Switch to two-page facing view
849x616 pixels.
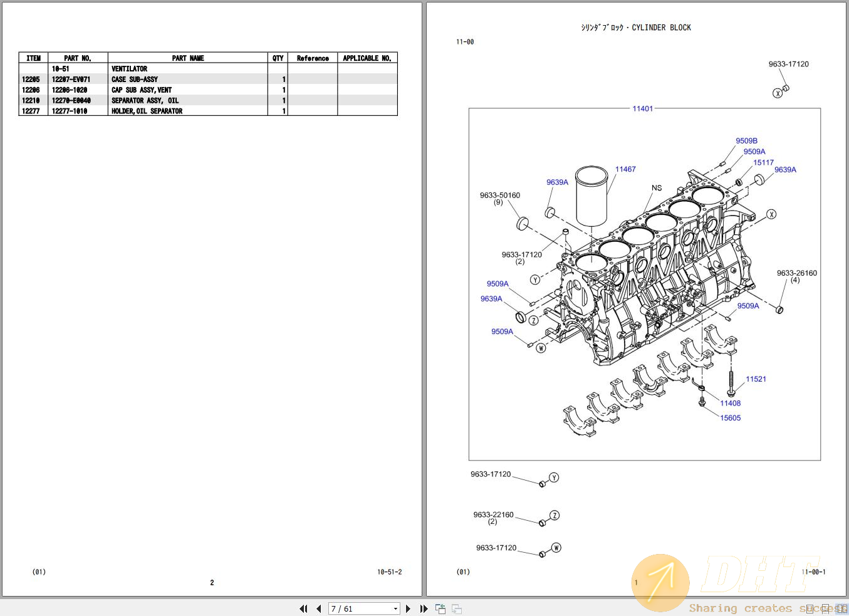(x=842, y=608)
